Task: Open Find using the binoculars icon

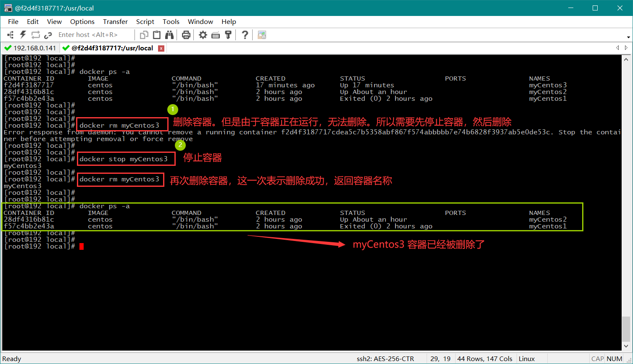Action: pyautogui.click(x=169, y=35)
